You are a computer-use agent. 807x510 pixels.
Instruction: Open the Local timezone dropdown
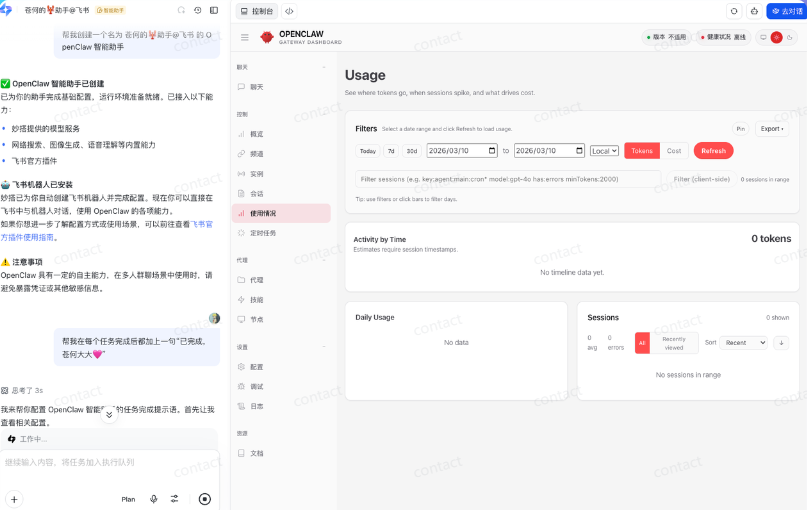tap(604, 151)
